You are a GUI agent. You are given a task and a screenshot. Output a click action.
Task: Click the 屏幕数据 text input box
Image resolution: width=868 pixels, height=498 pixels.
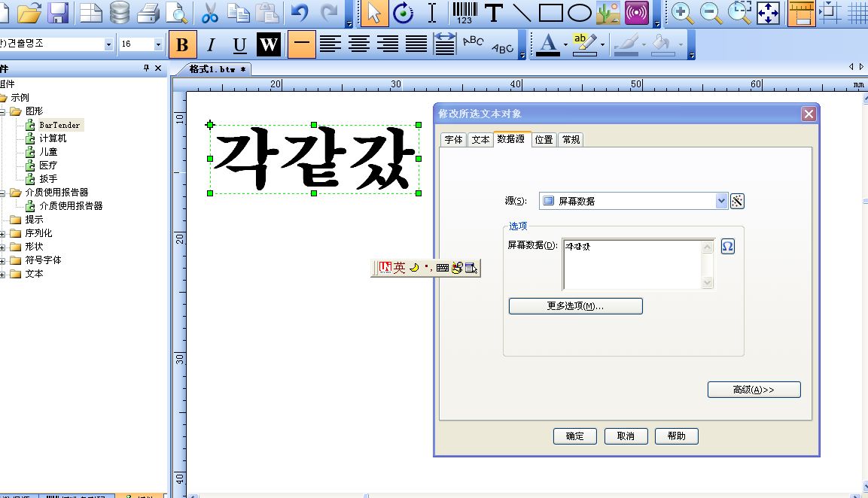click(x=631, y=263)
